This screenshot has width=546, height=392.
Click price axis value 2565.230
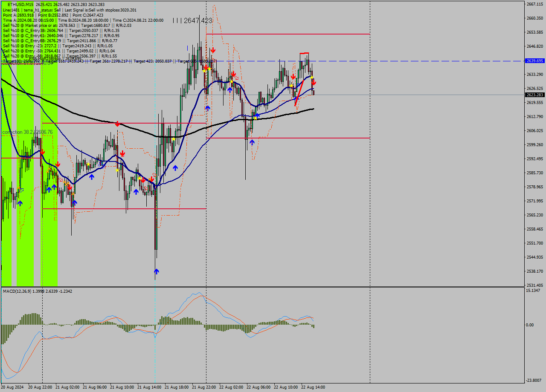point(534,215)
